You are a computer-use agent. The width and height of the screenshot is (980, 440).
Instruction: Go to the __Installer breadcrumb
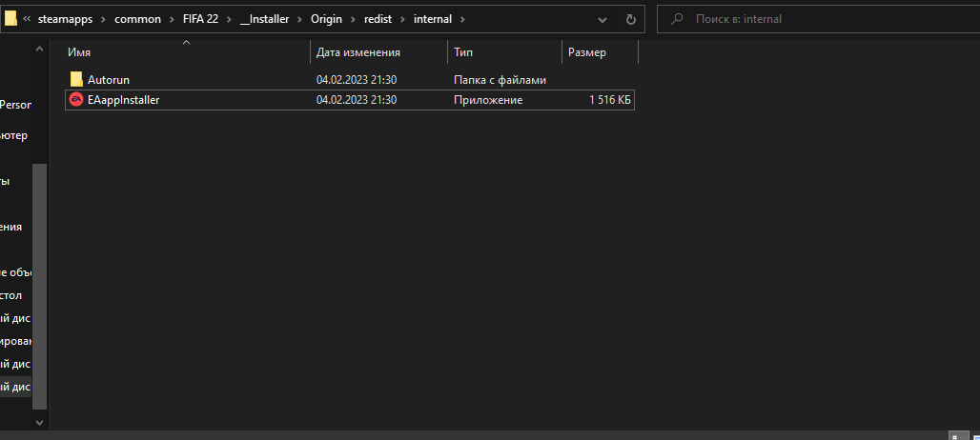pos(264,19)
